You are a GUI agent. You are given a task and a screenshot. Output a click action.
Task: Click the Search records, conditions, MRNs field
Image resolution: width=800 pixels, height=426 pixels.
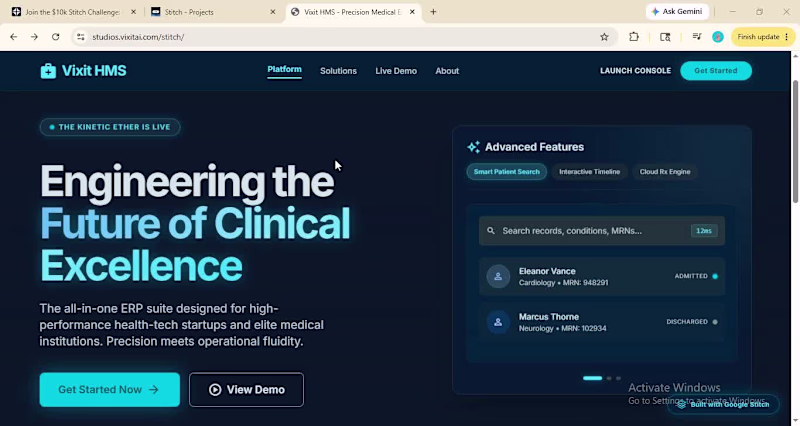(602, 231)
